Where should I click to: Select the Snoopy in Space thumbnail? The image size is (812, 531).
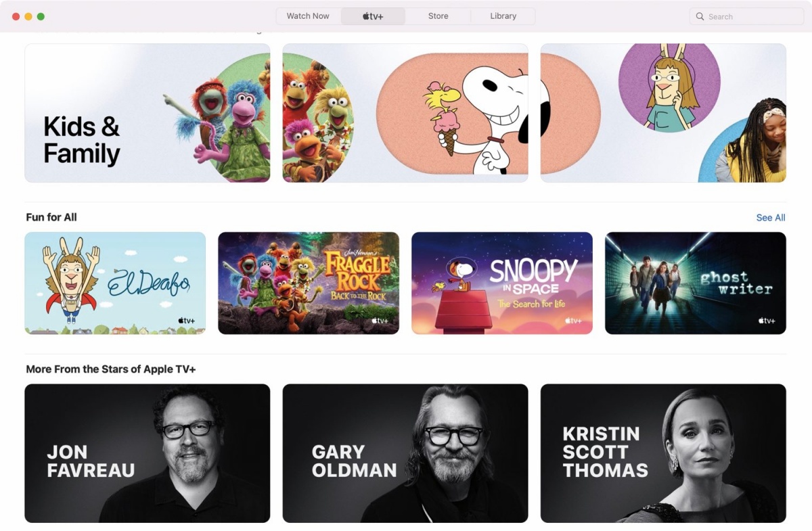coord(502,283)
